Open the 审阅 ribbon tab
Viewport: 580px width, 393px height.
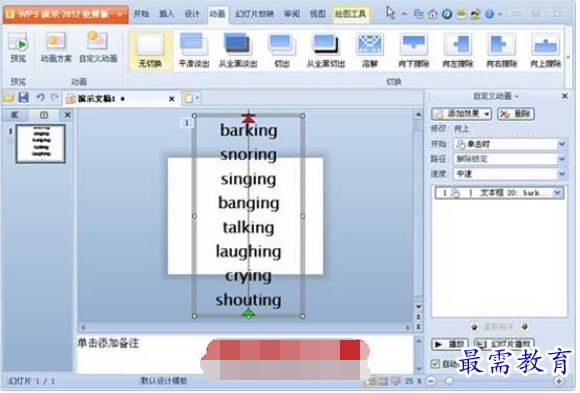click(x=292, y=14)
